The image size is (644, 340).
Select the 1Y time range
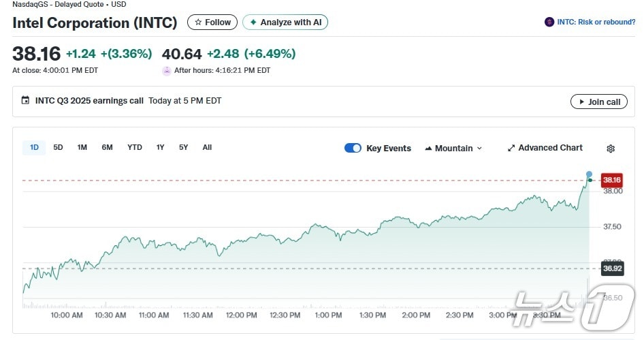coord(161,147)
